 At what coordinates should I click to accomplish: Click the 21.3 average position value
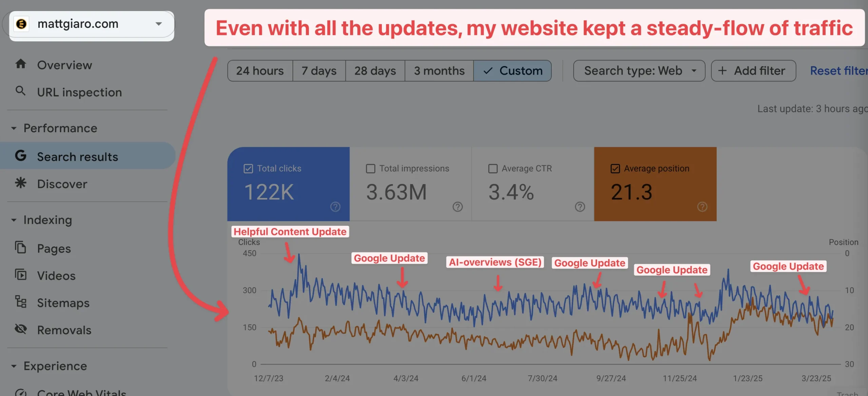pyautogui.click(x=631, y=192)
